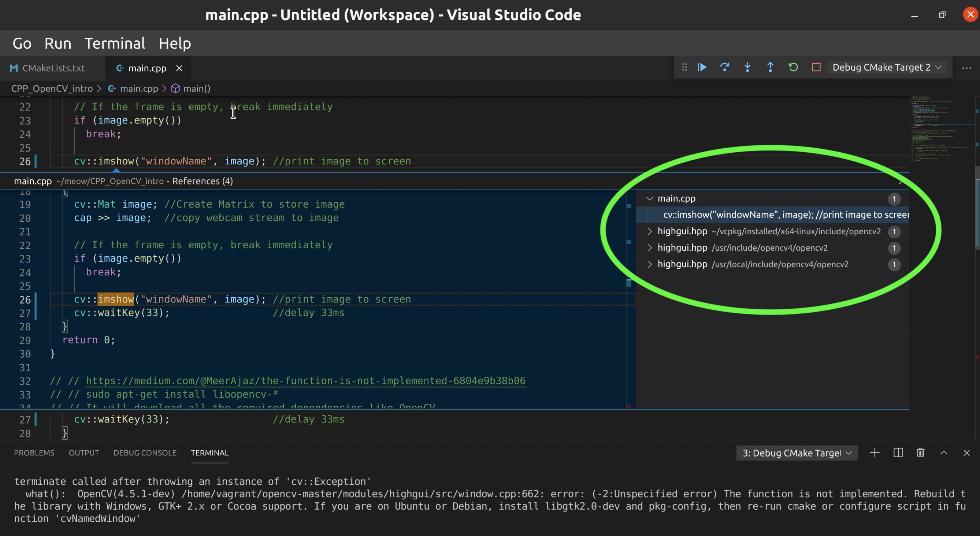Click the return 0; statement
Viewport: 980px width, 536px height.
tap(89, 340)
